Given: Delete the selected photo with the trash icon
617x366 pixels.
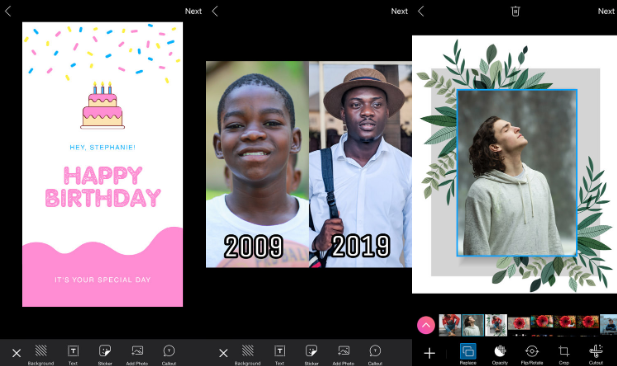Looking at the screenshot, I should click(515, 11).
